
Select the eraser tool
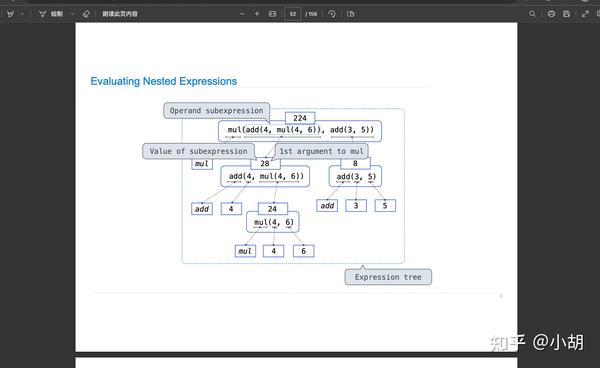pos(86,14)
